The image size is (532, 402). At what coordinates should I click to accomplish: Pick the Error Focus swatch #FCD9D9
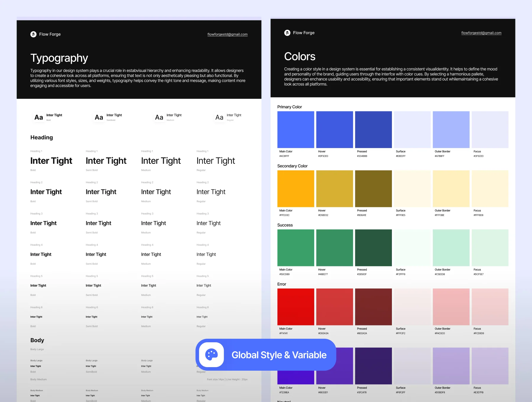coord(490,307)
